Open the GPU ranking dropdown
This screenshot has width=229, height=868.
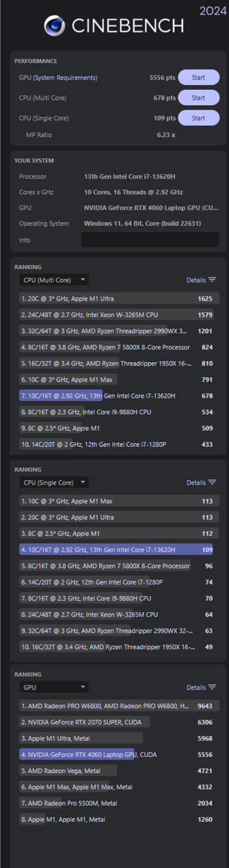pos(54,687)
